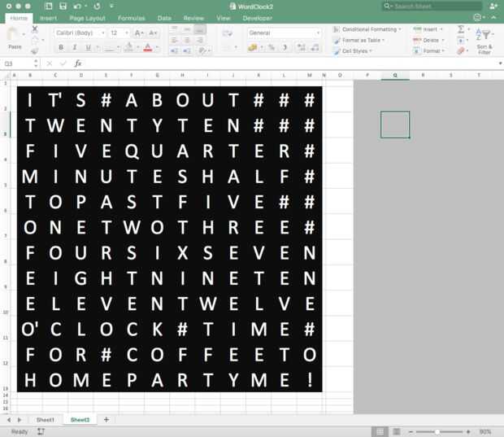The width and height of the screenshot is (504, 437).
Task: Expand Cell Styles menu
Action: pyautogui.click(x=353, y=50)
